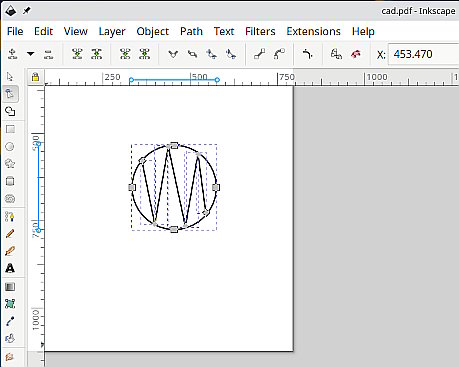Viewport: 459px width, 367px height.
Task: Click Break path at selected nodes
Action: click(x=97, y=54)
